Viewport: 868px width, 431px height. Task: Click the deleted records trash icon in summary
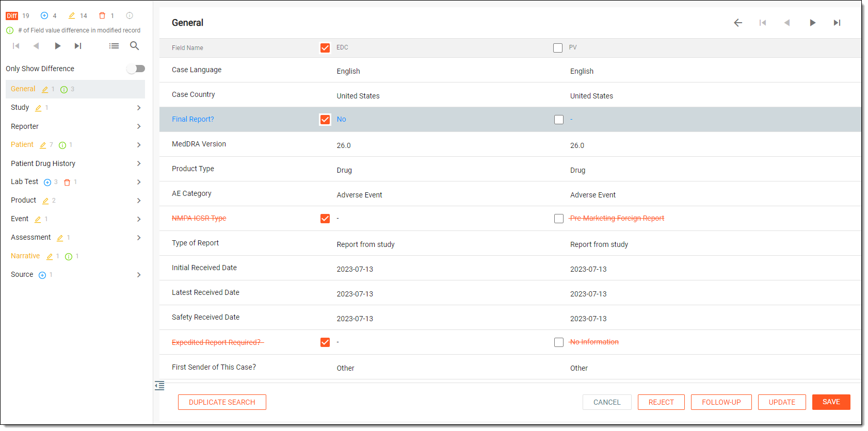[102, 15]
